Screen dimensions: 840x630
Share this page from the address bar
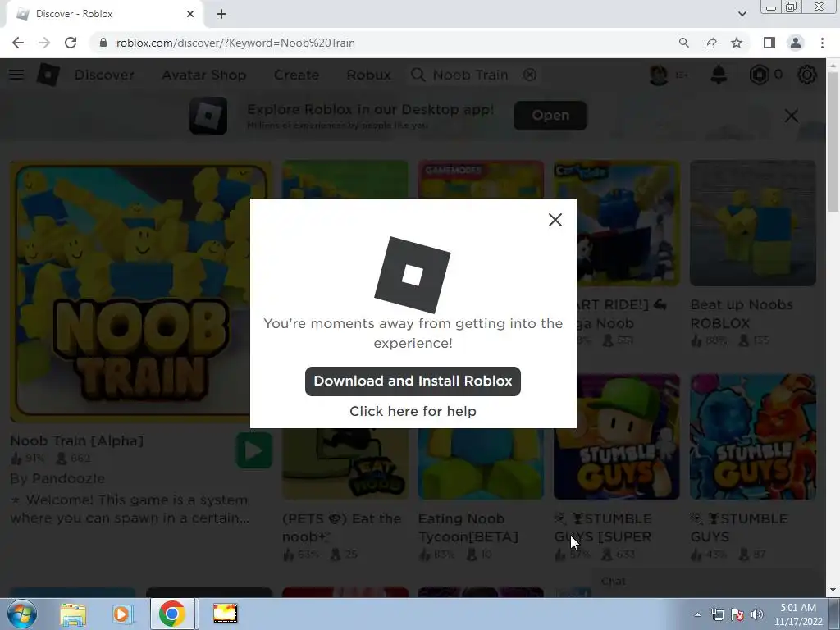[x=710, y=43]
